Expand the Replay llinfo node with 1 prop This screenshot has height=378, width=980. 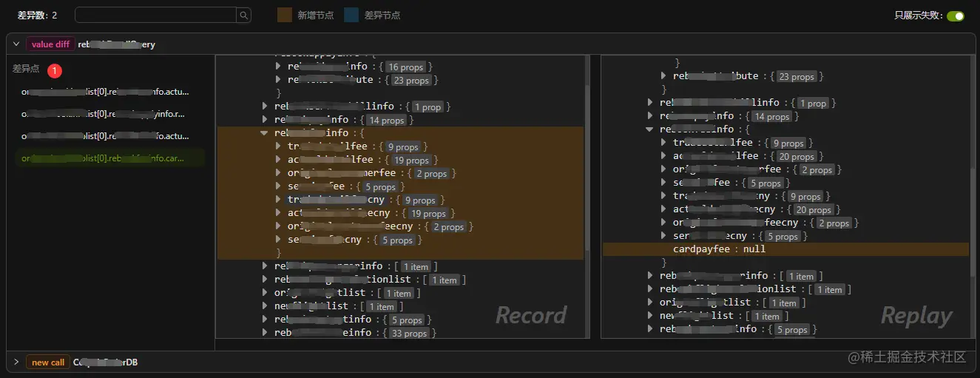(650, 103)
